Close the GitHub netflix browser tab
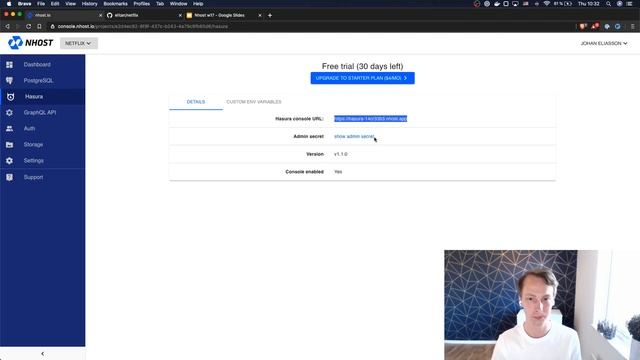Screen dimensions: 640x360 pyautogui.click(x=180, y=15)
